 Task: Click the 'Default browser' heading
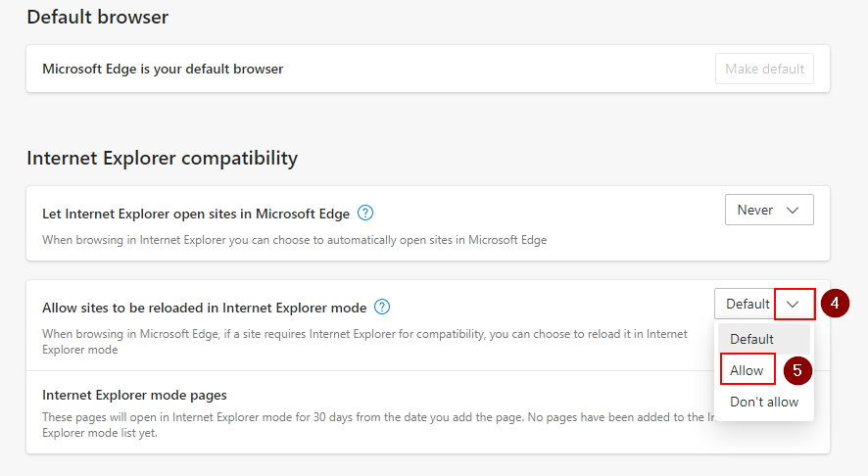(97, 17)
